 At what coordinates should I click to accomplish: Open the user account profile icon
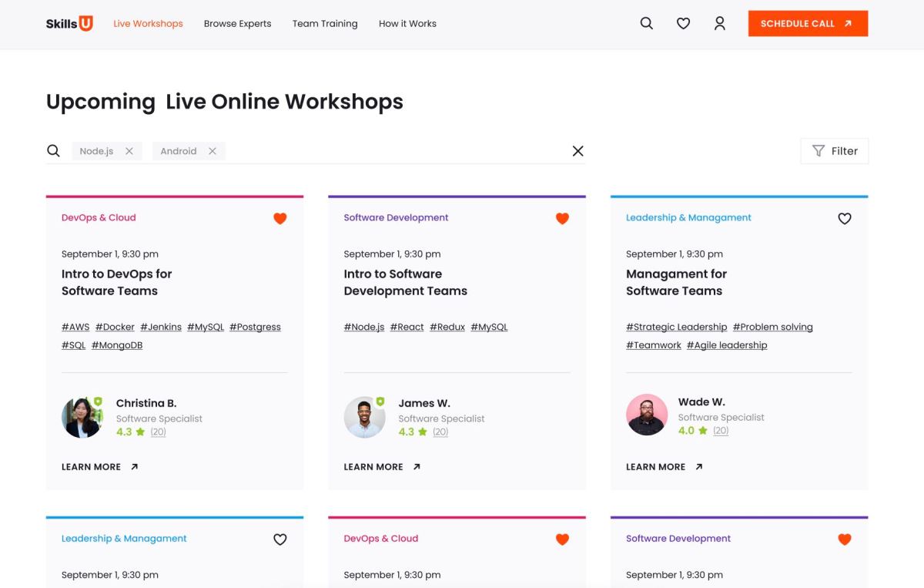pyautogui.click(x=720, y=24)
